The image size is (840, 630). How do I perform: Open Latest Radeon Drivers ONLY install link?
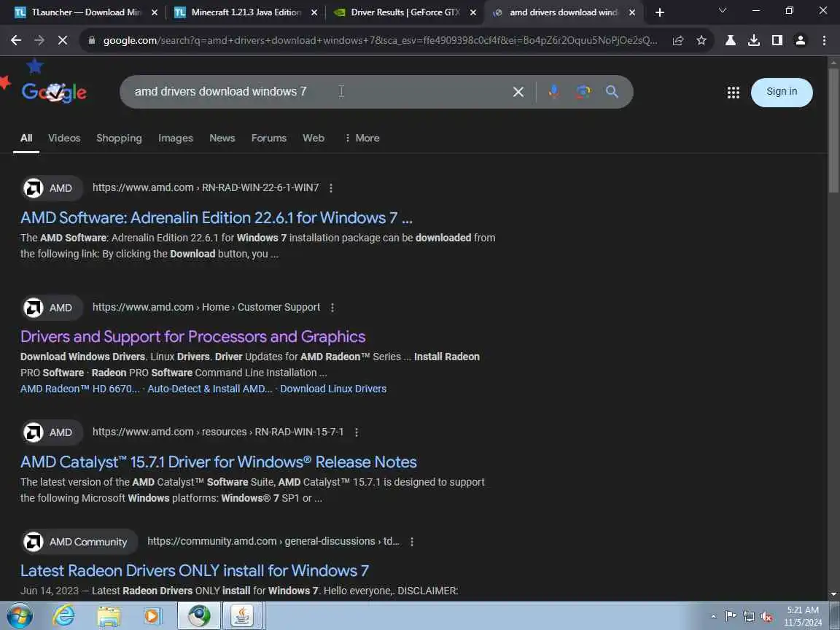click(195, 571)
